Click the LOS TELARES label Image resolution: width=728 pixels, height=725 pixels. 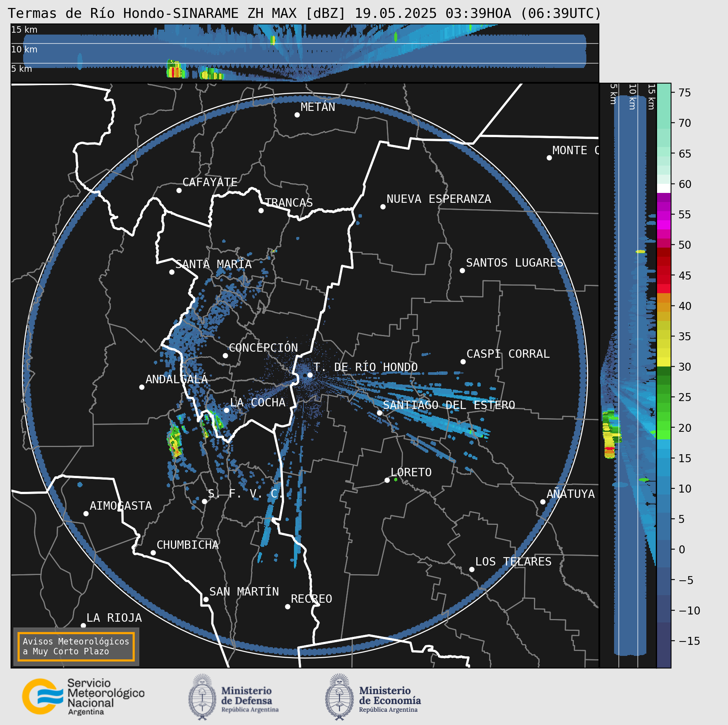coord(513,562)
